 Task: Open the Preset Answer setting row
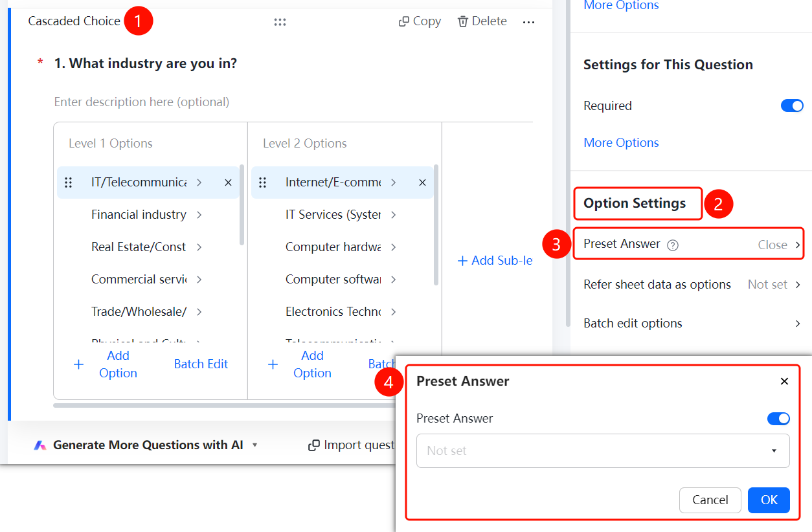point(689,244)
